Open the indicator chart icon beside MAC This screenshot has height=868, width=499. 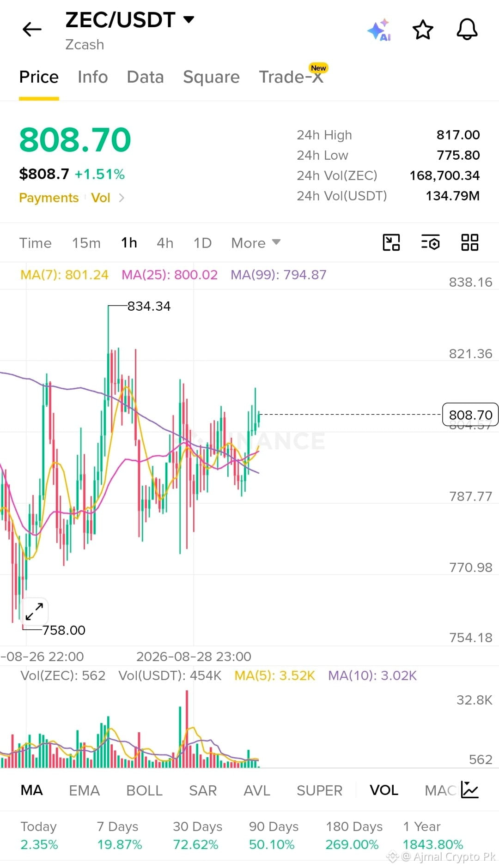[x=470, y=790]
